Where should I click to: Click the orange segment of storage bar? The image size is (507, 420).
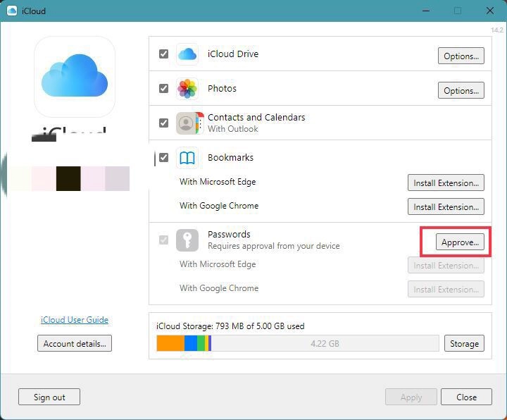coord(170,343)
